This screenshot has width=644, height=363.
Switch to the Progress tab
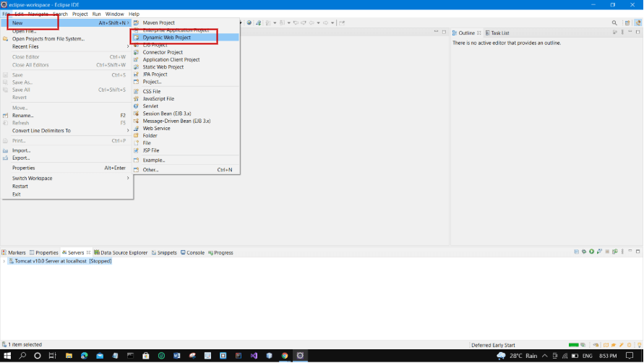coord(220,252)
